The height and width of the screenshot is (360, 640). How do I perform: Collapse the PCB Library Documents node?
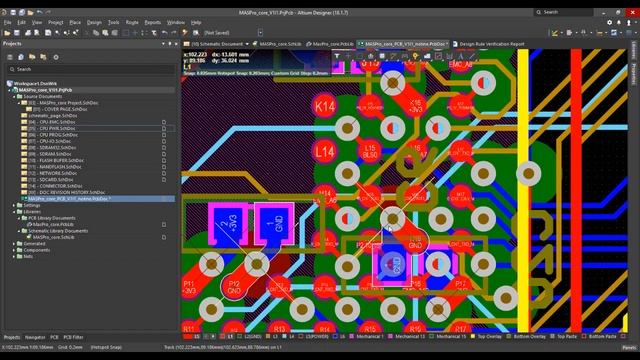click(x=19, y=218)
